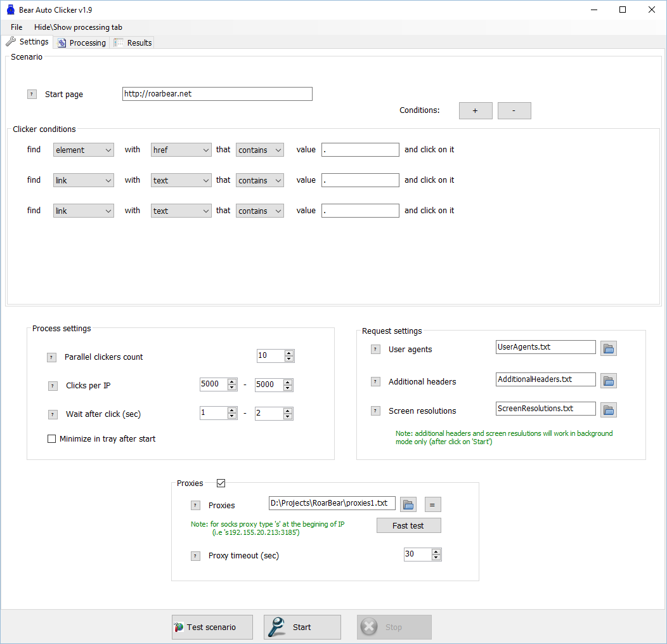This screenshot has height=644, width=667.
Task: Click Hide\Show processing tab menu
Action: tap(78, 27)
